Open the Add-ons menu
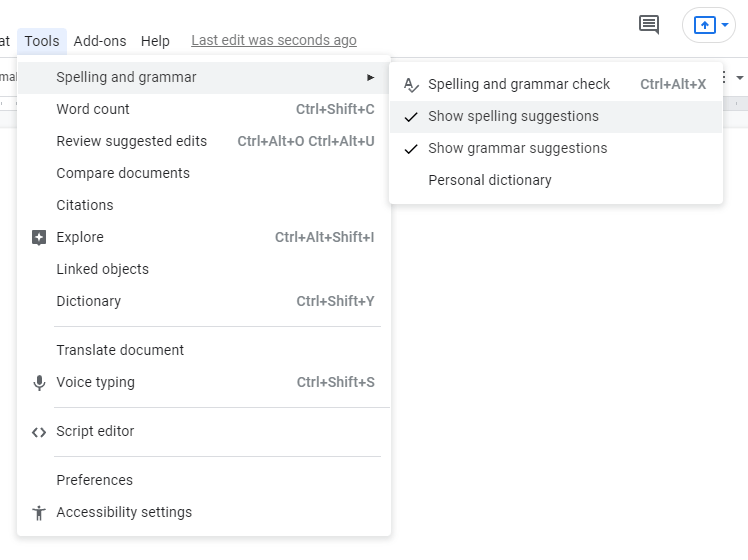The width and height of the screenshot is (748, 560). 100,41
